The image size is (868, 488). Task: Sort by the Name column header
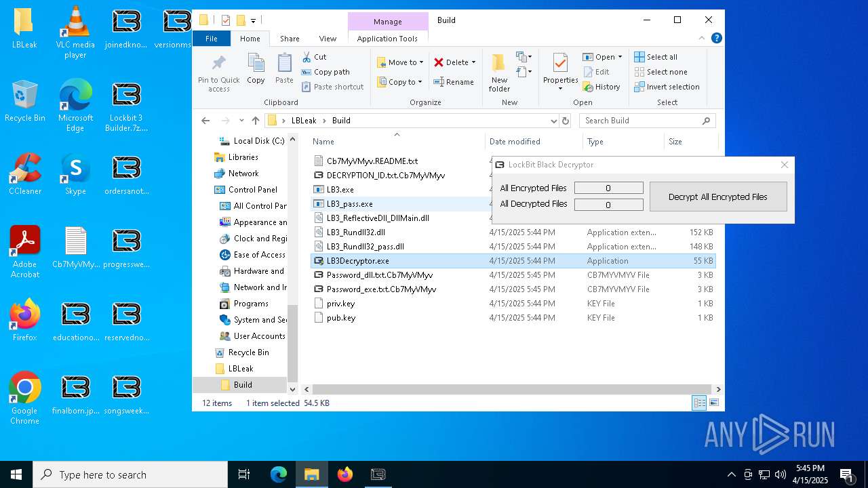(397, 142)
